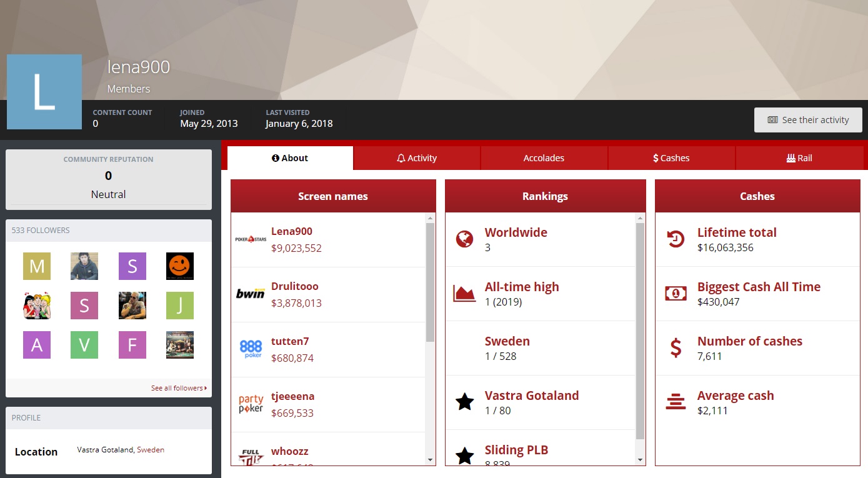Click the chart icon next to All-time high
Image resolution: width=868 pixels, height=478 pixels.
464,293
